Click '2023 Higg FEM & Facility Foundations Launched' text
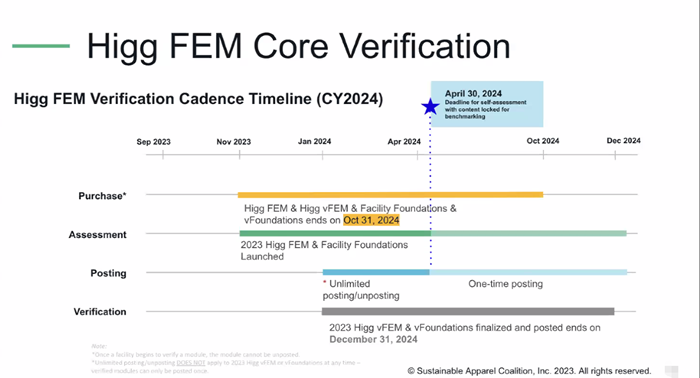The height and width of the screenshot is (378, 700). pyautogui.click(x=324, y=250)
